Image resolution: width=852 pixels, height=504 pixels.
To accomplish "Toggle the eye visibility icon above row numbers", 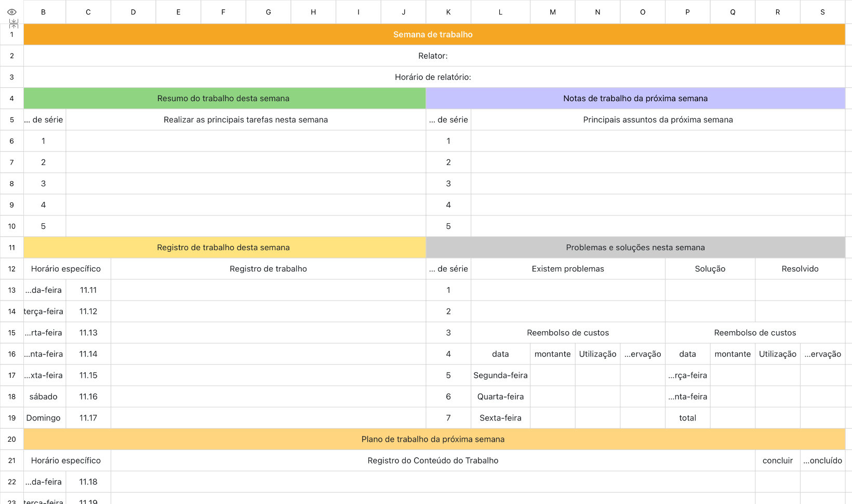I will tap(11, 11).
